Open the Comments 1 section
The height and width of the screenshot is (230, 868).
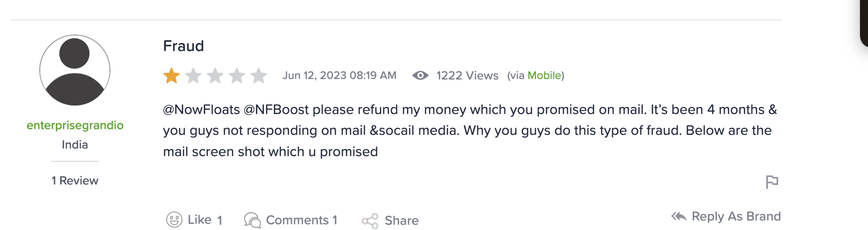pos(301,220)
